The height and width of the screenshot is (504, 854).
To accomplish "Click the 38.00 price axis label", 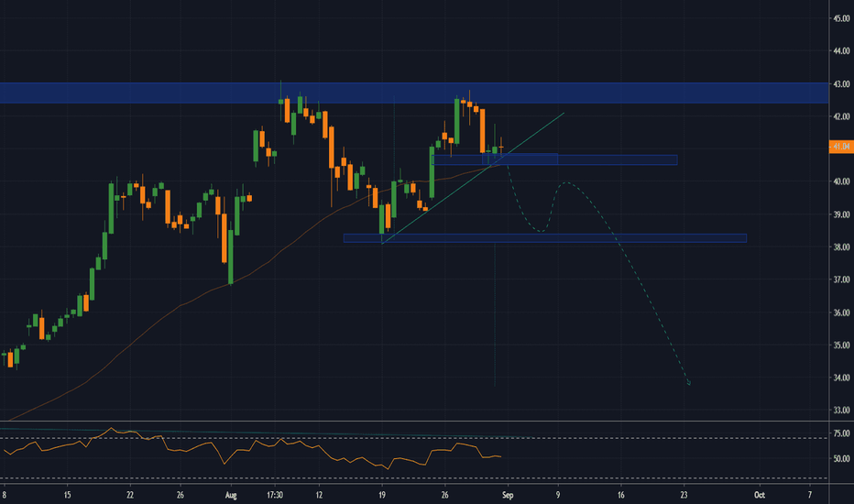I will tap(841, 247).
